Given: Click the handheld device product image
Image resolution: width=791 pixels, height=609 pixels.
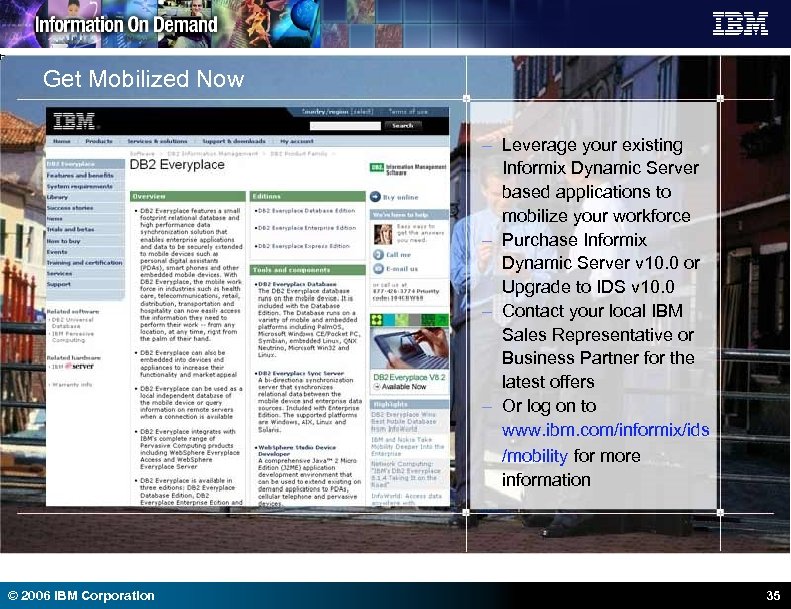Looking at the screenshot, I should point(409,348).
